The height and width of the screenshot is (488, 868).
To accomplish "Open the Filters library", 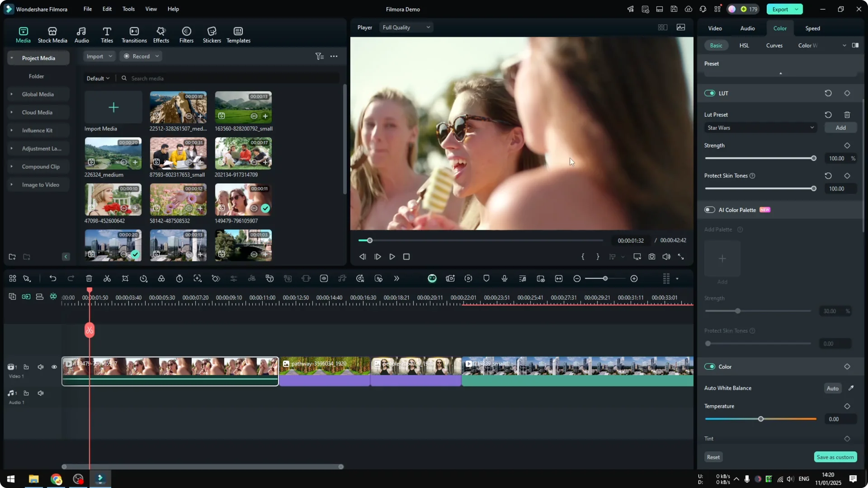I will point(186,35).
